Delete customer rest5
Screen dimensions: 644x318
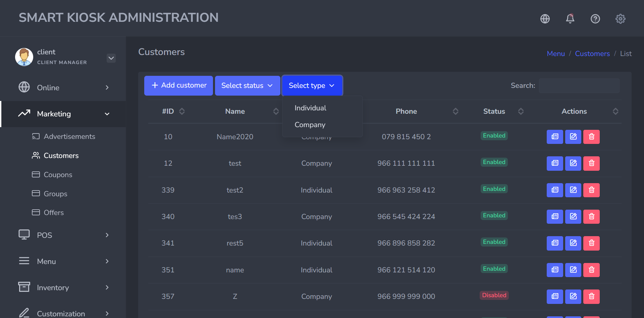coord(591,243)
